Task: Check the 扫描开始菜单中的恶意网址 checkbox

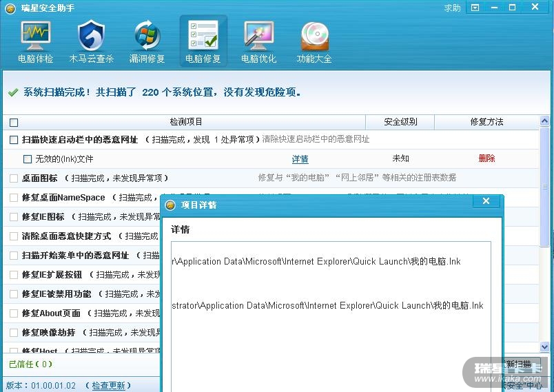Action: [x=14, y=256]
